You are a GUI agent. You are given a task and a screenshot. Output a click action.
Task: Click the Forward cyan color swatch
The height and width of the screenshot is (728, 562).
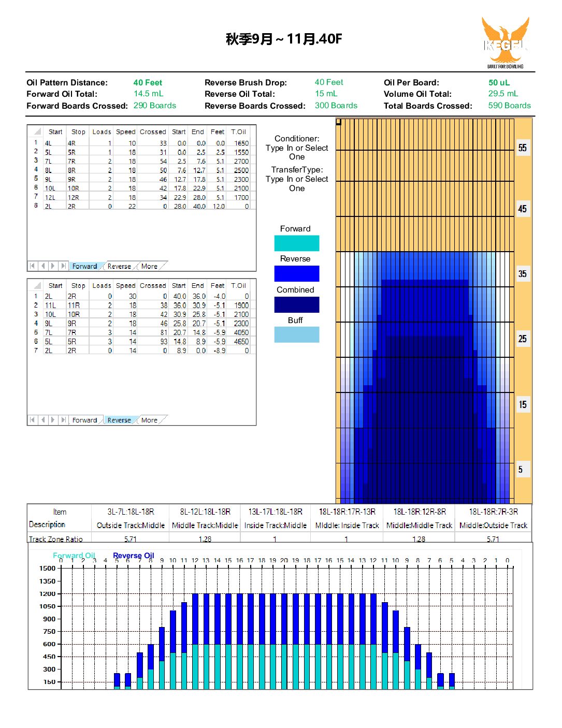297,243
